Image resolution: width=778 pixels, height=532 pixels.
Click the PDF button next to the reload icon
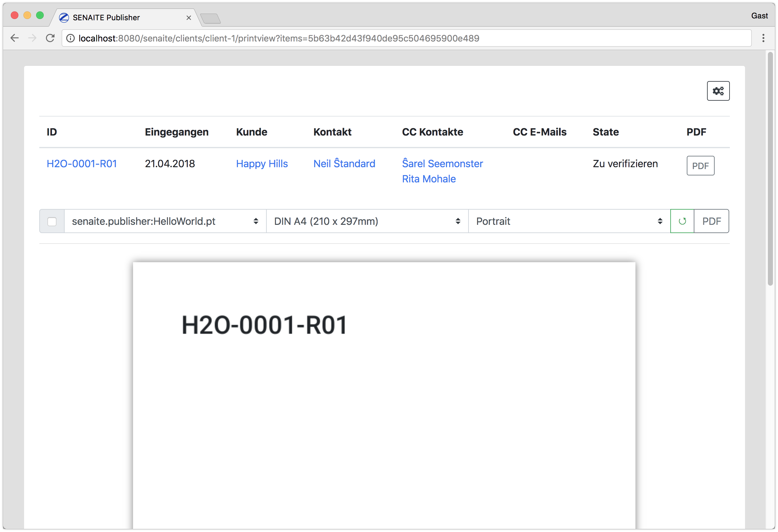[711, 221]
